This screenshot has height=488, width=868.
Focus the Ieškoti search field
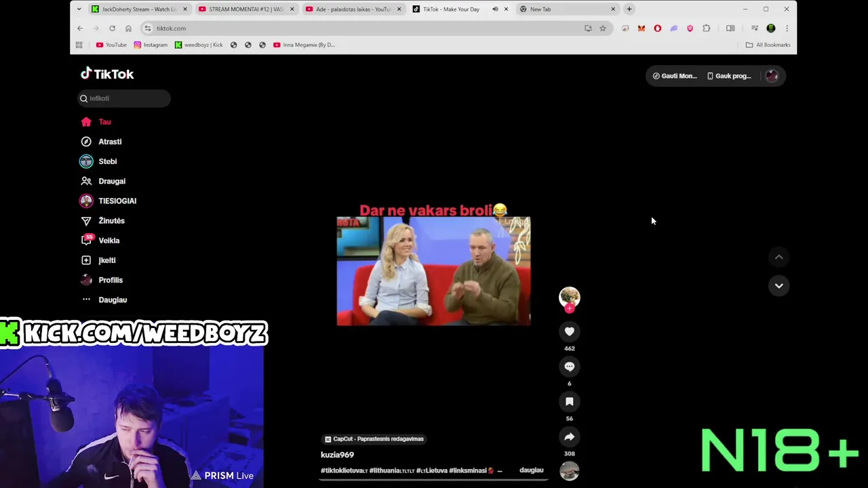124,98
